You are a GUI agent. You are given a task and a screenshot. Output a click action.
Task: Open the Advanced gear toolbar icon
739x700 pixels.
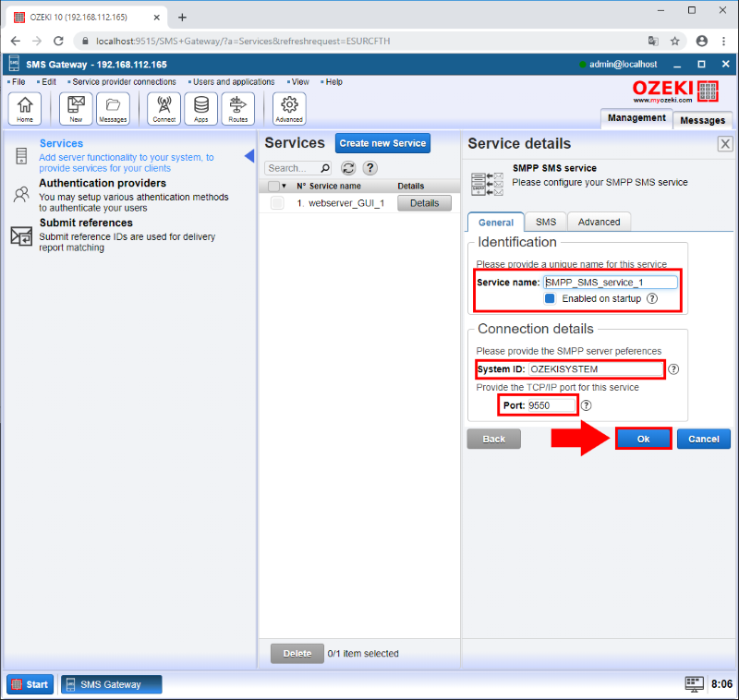[289, 108]
